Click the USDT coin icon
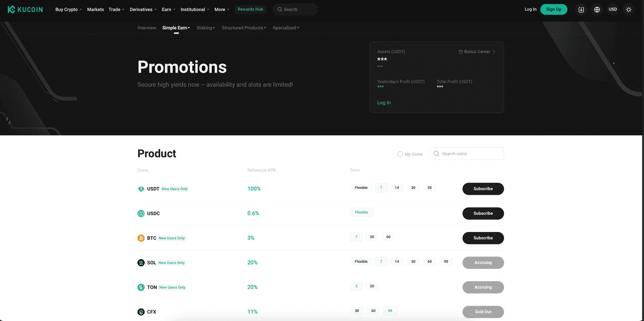This screenshot has width=644, height=321. tap(141, 189)
